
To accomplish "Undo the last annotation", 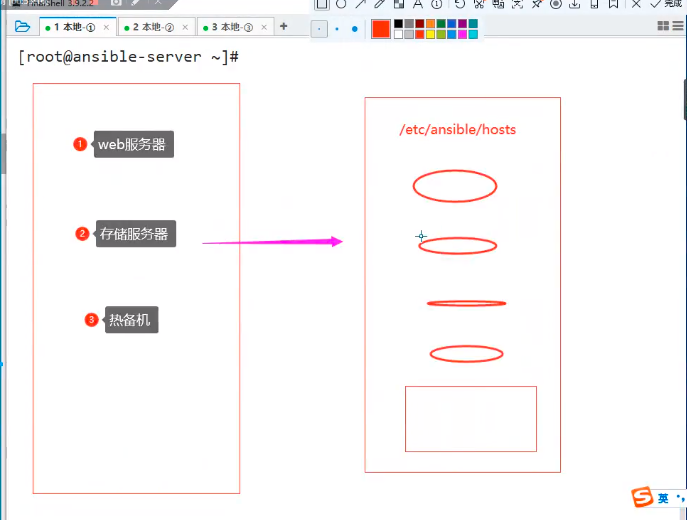I will click(x=460, y=4).
